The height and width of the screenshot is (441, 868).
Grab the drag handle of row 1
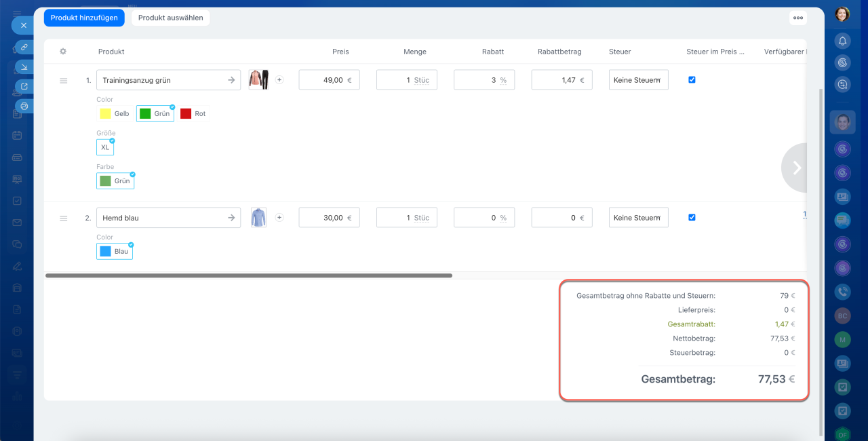click(63, 80)
